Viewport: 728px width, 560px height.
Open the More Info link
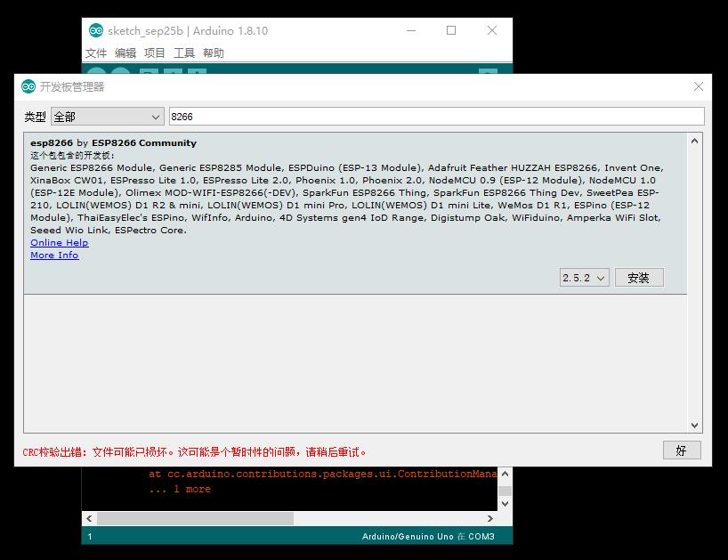[54, 256]
